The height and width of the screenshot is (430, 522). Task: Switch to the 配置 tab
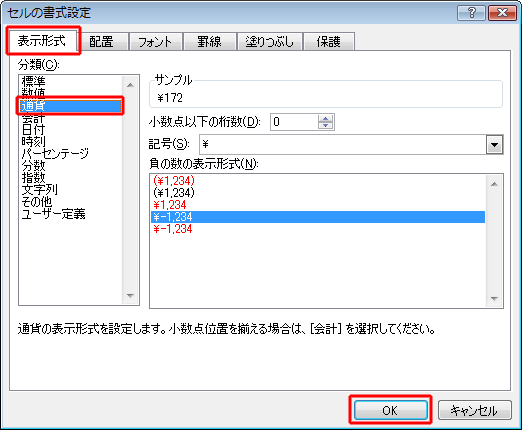[x=101, y=42]
